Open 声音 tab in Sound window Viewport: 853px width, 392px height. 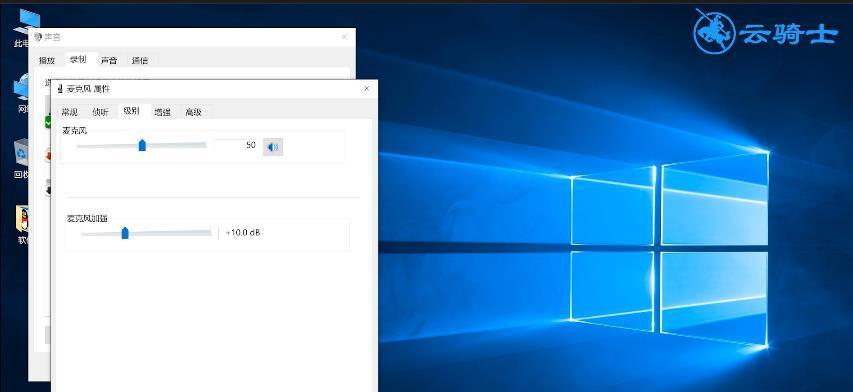[x=109, y=60]
